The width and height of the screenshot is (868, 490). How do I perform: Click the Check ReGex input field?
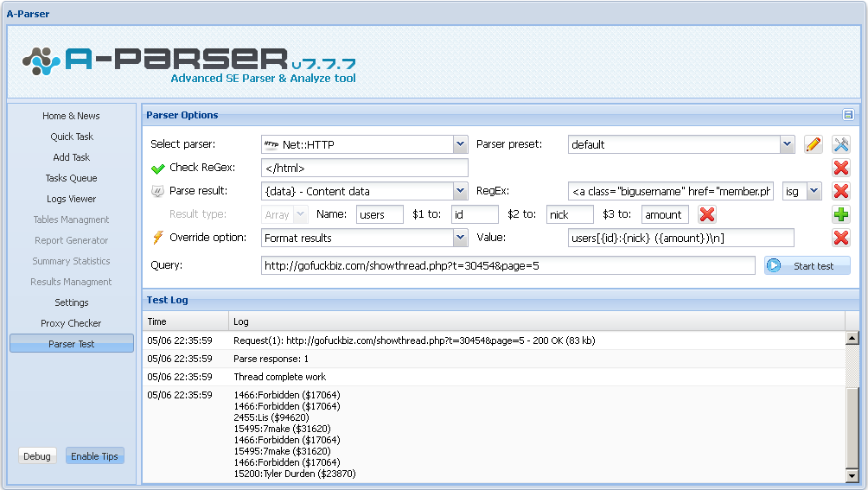tap(364, 168)
